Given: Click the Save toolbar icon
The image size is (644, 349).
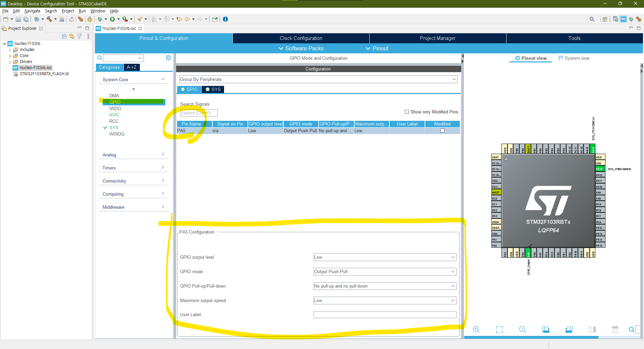Looking at the screenshot, I should (x=18, y=19).
